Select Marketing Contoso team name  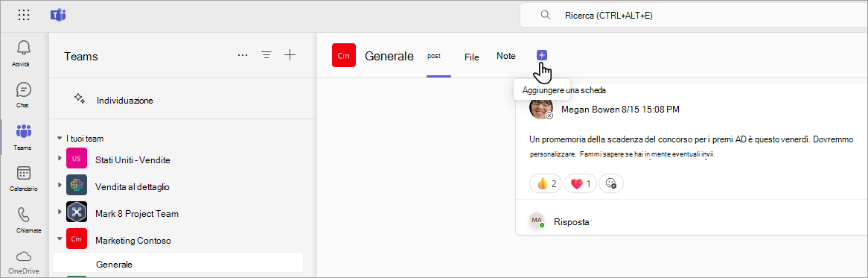pos(133,240)
